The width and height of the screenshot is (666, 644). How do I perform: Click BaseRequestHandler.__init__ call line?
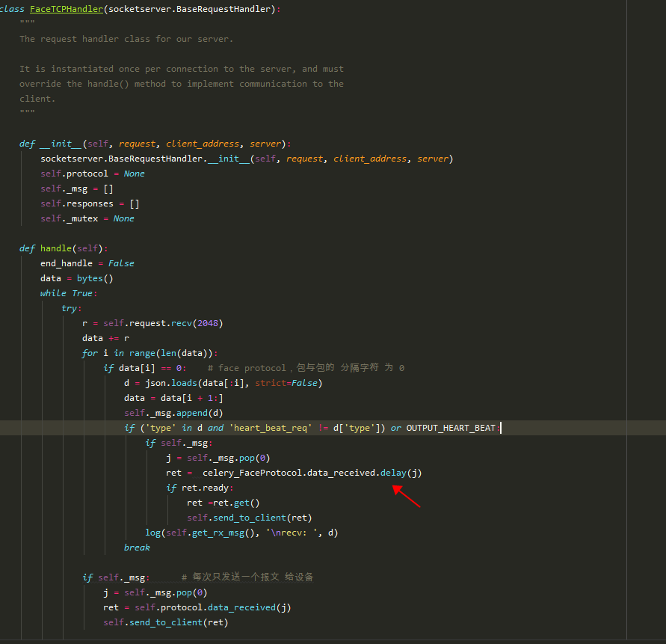tap(247, 159)
